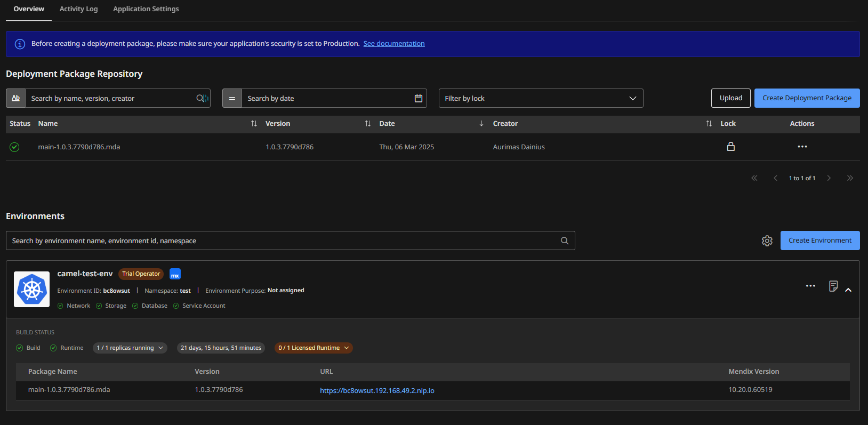
Task: Click environment ID bc8owsut
Action: point(116,291)
